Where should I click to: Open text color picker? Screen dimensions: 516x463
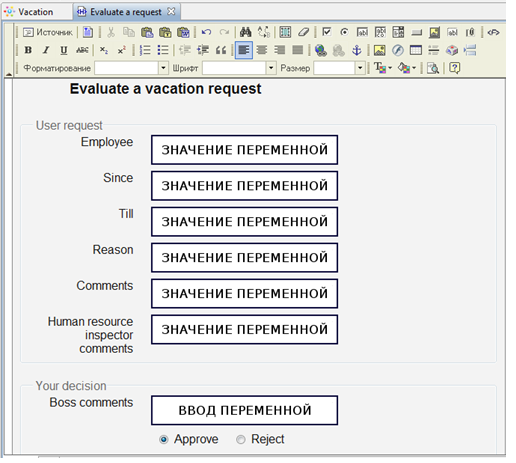(382, 68)
